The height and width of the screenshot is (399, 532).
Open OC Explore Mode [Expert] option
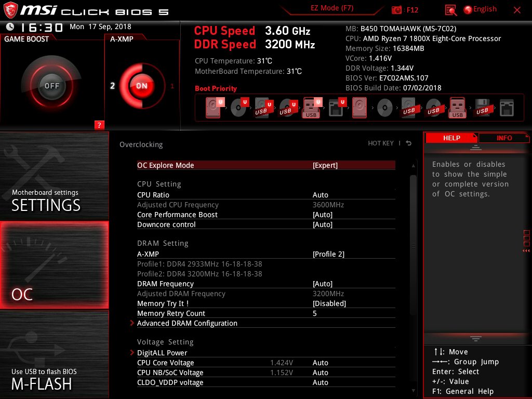coord(266,165)
